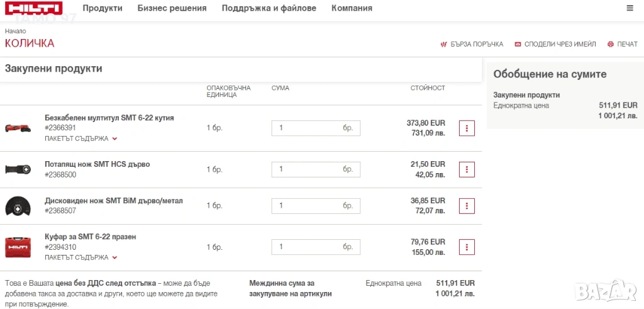
Task: Click the share via email envelope icon
Action: [x=518, y=44]
